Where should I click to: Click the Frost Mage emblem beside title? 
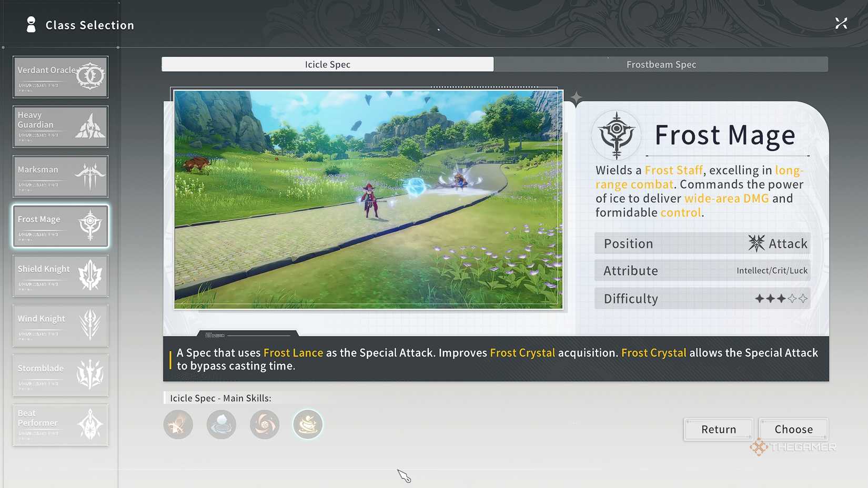[x=617, y=135]
